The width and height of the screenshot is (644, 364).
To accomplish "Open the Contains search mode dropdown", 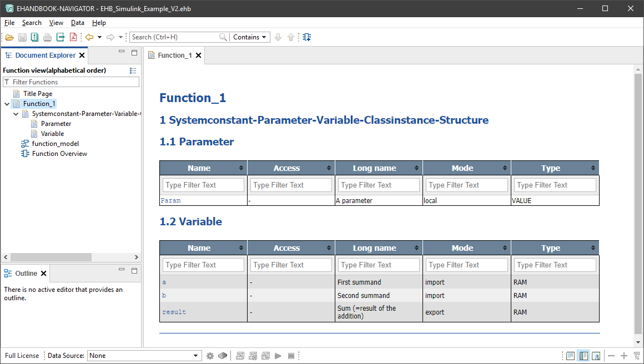I will pos(249,37).
